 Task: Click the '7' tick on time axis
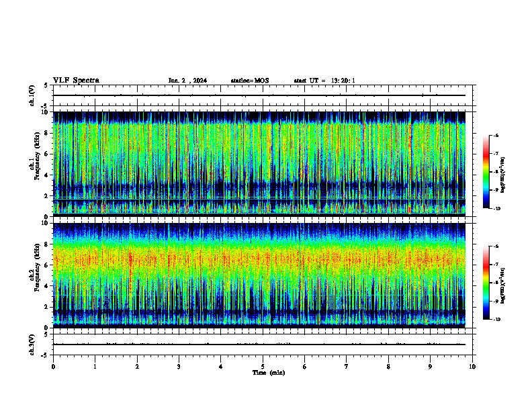click(x=347, y=367)
